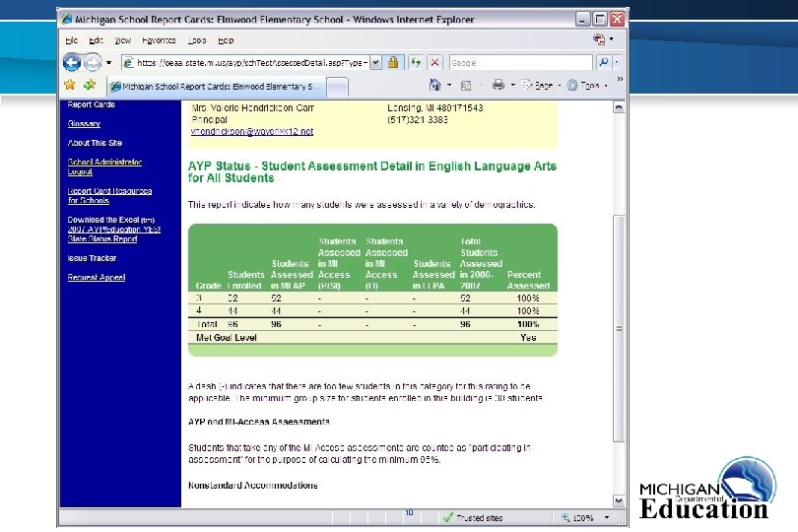Click the zoom level 100% button
798x532 pixels.
click(x=578, y=518)
